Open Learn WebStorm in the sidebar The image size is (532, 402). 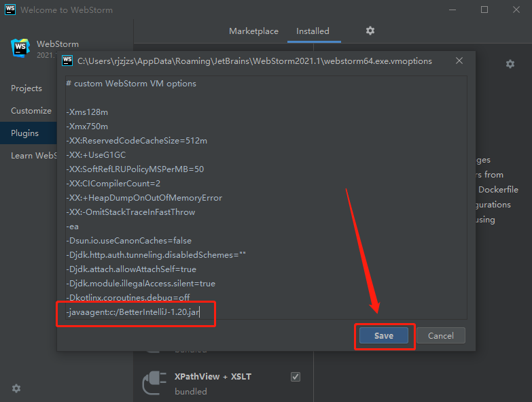[x=34, y=156]
